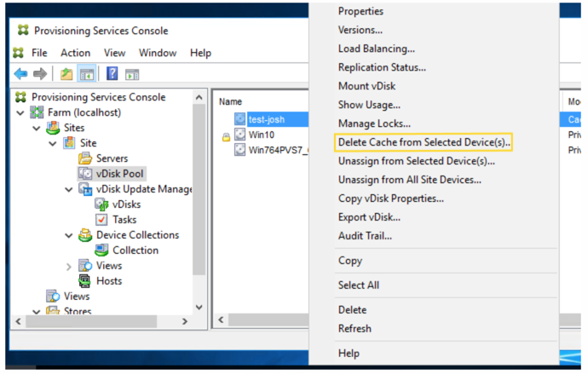Click the Show/Hide Action Pane icon
Screen dimensions: 588x374
point(132,74)
